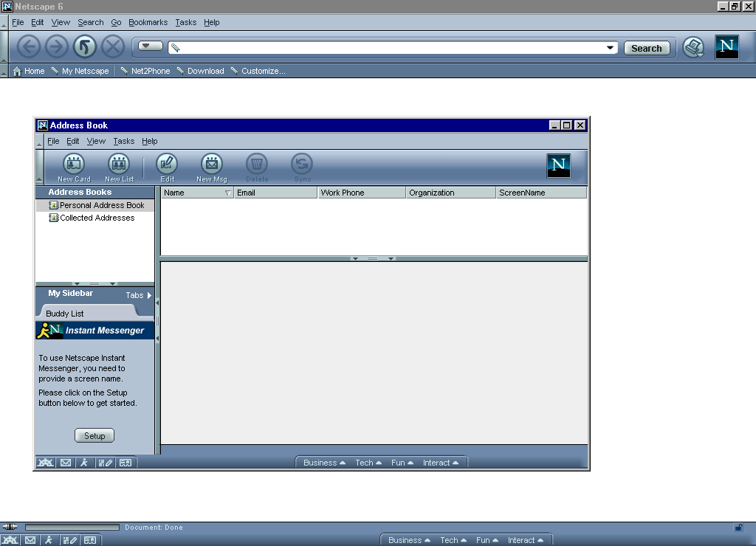
Task: Open the Net2Phone toolbar link
Action: point(145,71)
